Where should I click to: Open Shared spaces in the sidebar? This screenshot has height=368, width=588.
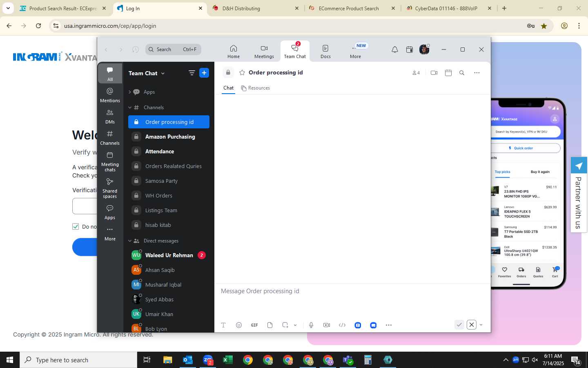click(110, 188)
